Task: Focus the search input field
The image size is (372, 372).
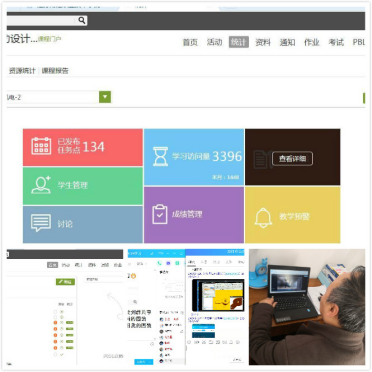Action: 42,20
